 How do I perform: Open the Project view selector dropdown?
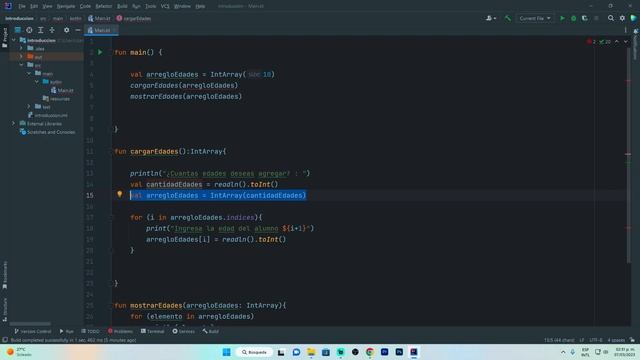pos(18,30)
